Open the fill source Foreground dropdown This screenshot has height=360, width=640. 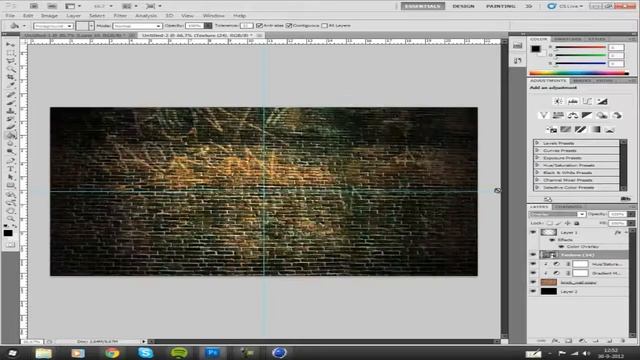[53, 26]
